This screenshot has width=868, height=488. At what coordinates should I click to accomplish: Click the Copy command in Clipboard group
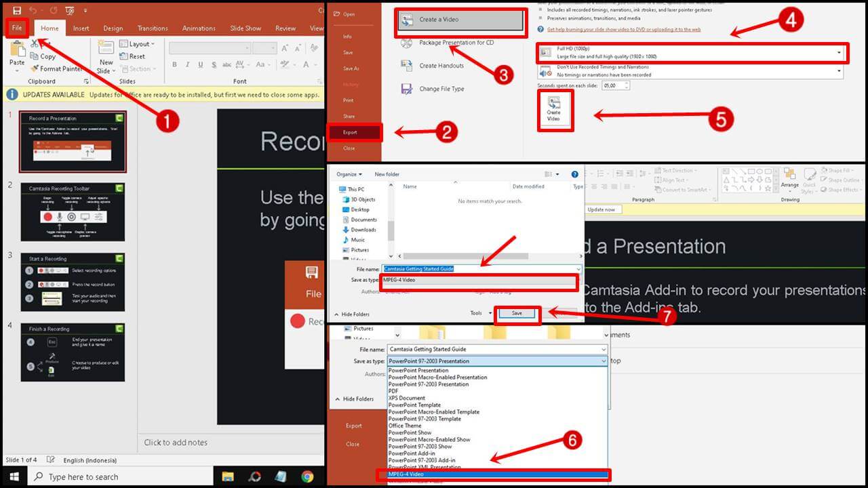click(x=43, y=56)
